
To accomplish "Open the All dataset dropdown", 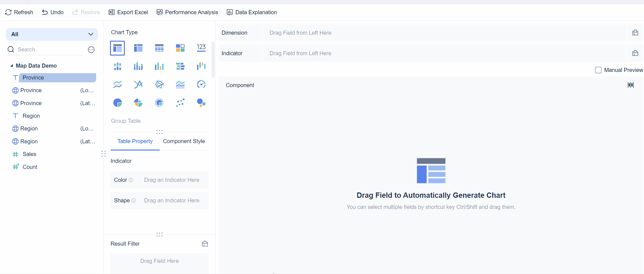I will tap(52, 34).
